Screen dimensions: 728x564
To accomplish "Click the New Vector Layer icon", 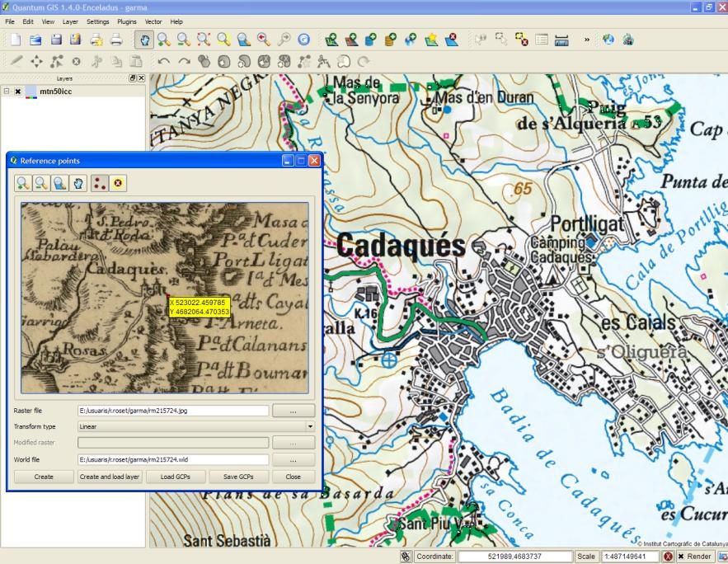I will click(431, 40).
